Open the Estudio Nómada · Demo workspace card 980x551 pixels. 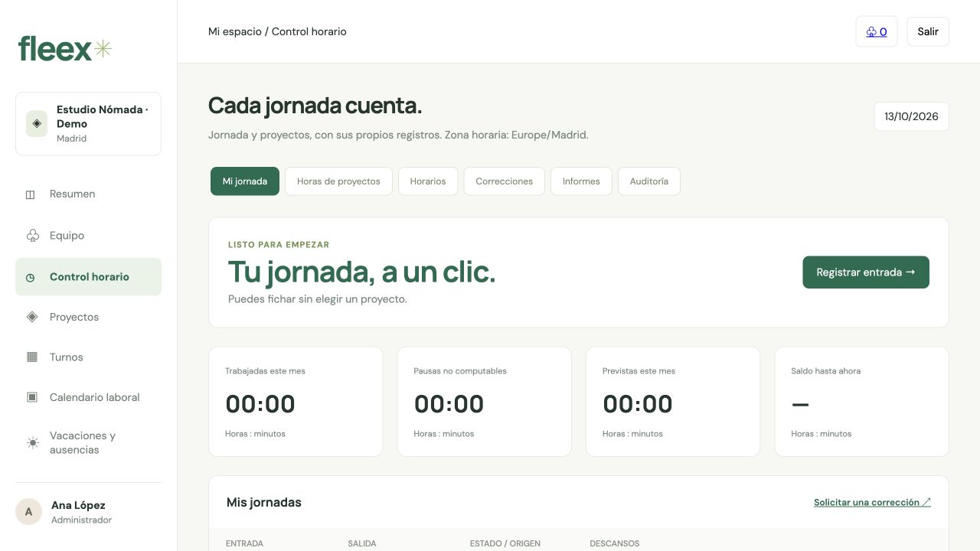[x=88, y=124]
